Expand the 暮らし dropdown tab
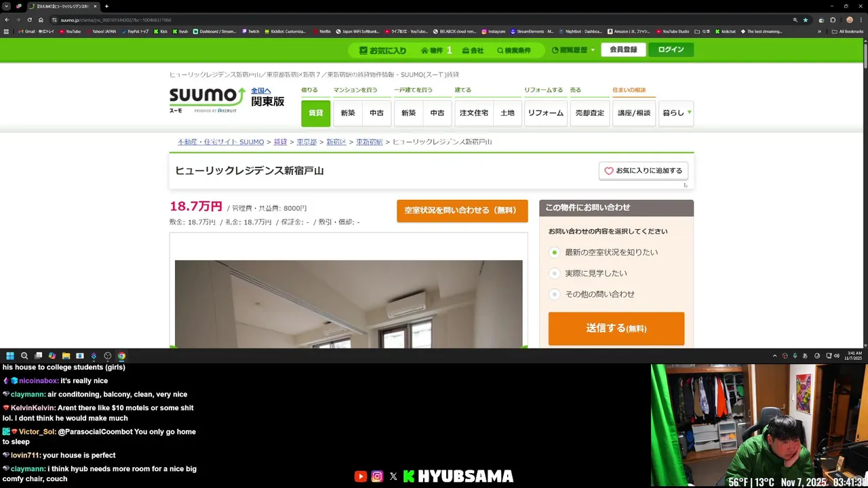868x488 pixels. 677,113
